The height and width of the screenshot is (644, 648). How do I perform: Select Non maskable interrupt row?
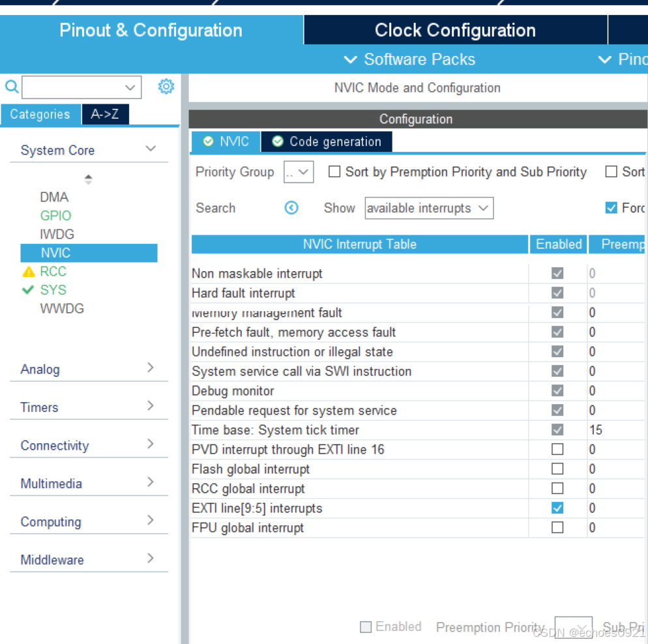click(418, 274)
